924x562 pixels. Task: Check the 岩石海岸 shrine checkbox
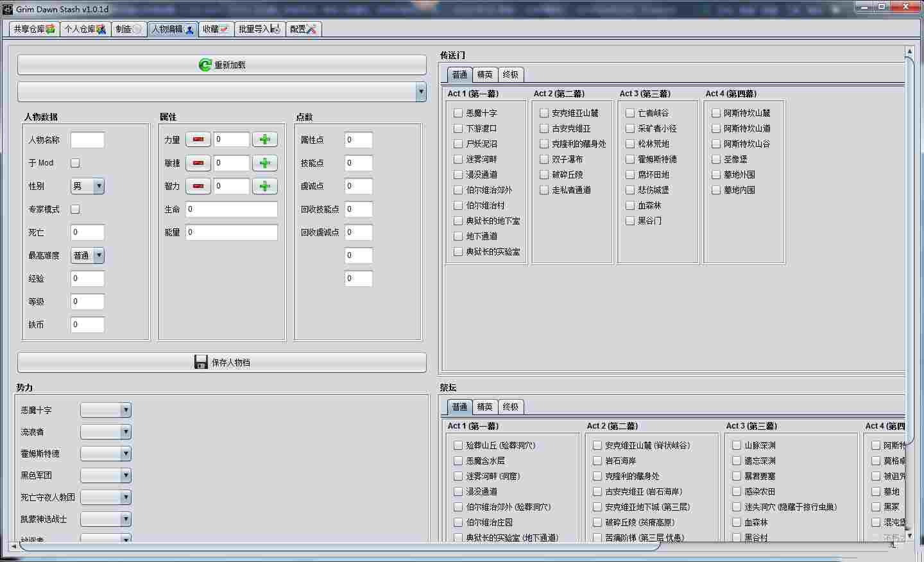coord(597,461)
